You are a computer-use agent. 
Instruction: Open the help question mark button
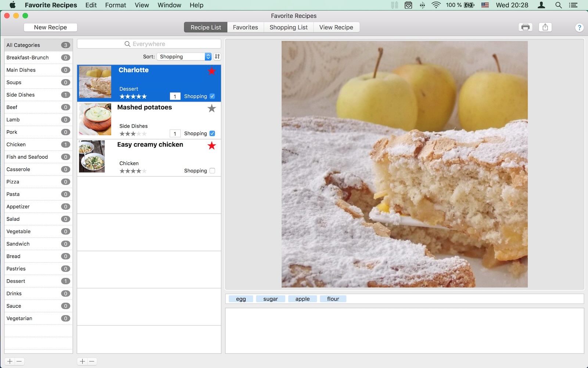(x=579, y=28)
